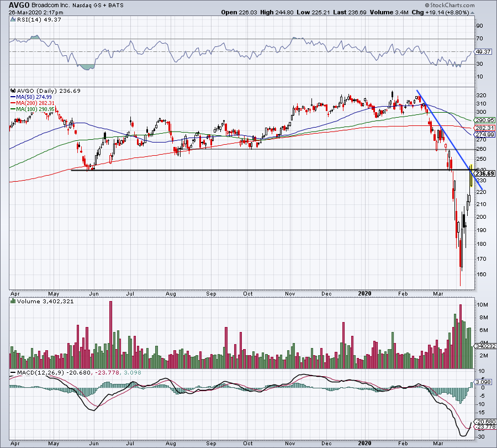This screenshot has width=497, height=448.
Task: Click the 300 price axis label
Action: coord(481,112)
